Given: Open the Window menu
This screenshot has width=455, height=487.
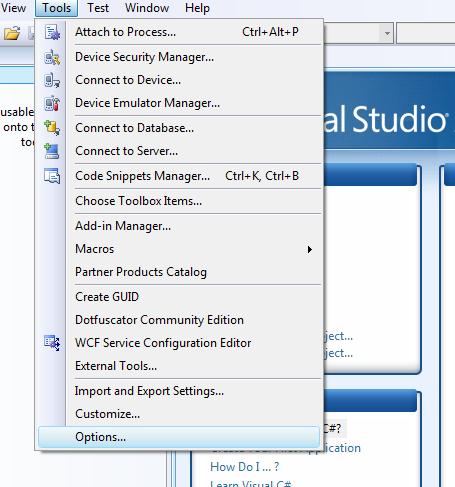Looking at the screenshot, I should 147,8.
